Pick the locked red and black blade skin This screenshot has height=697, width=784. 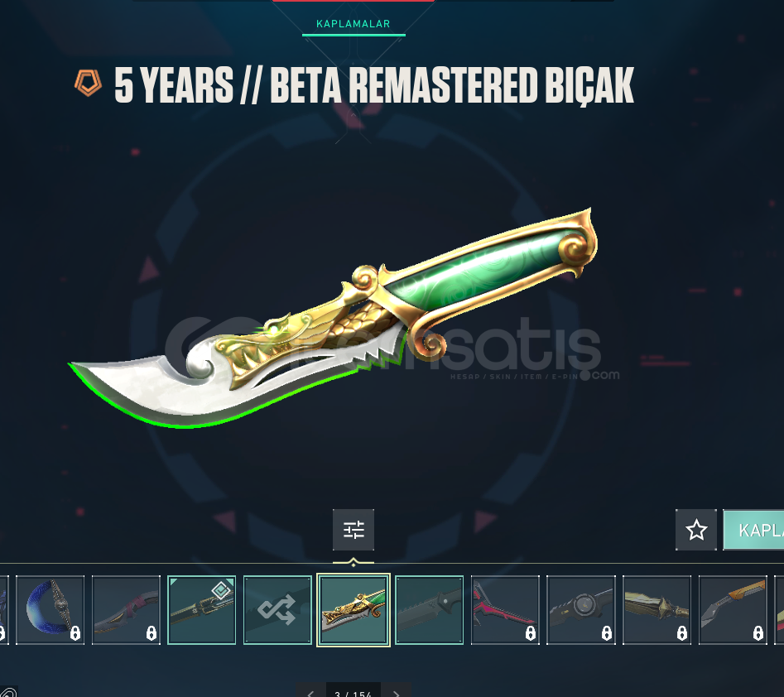(506, 609)
